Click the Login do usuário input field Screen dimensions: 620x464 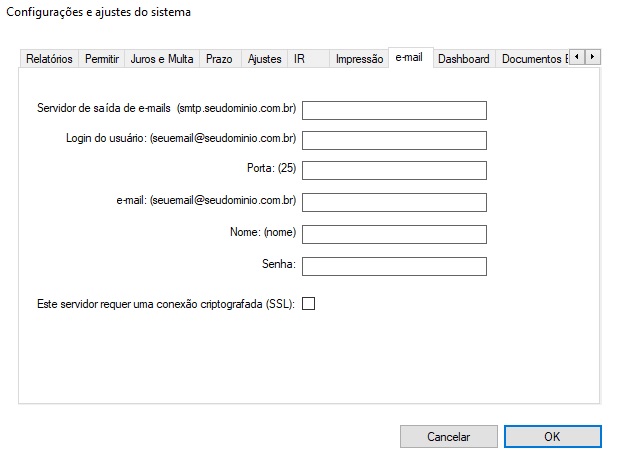coord(394,141)
